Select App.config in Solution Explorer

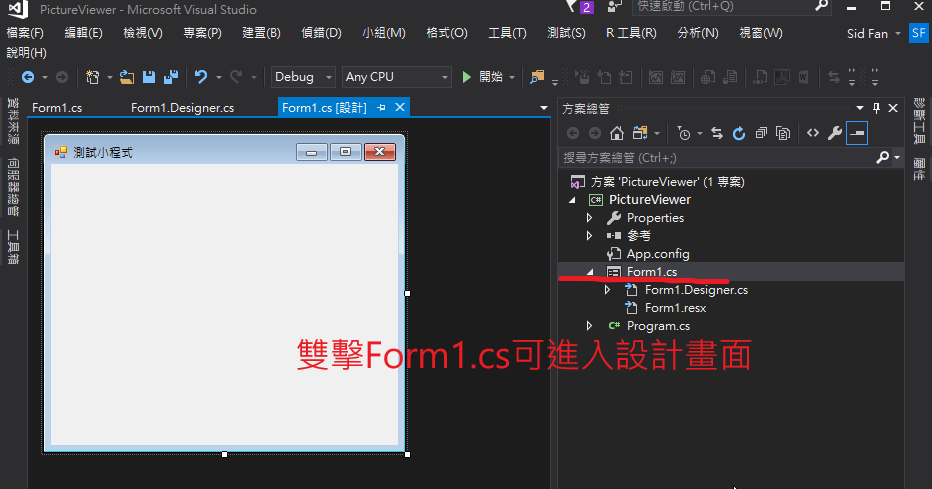[657, 254]
